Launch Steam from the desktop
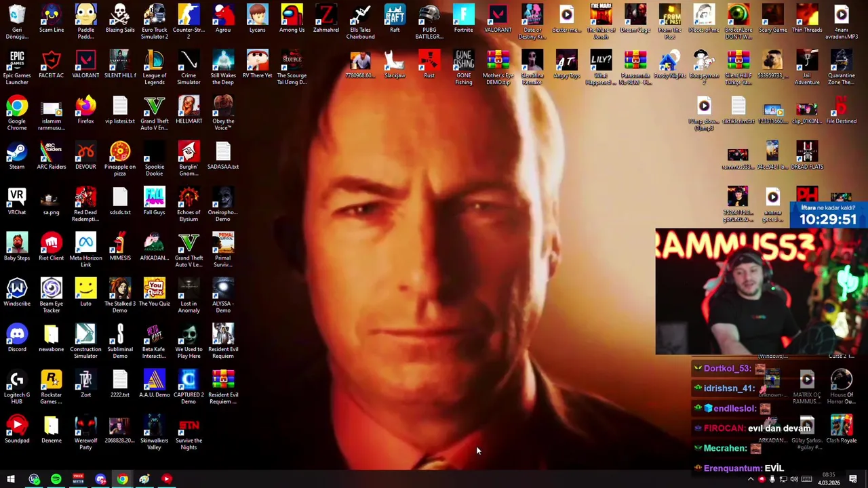Image resolution: width=868 pixels, height=488 pixels. 17,155
